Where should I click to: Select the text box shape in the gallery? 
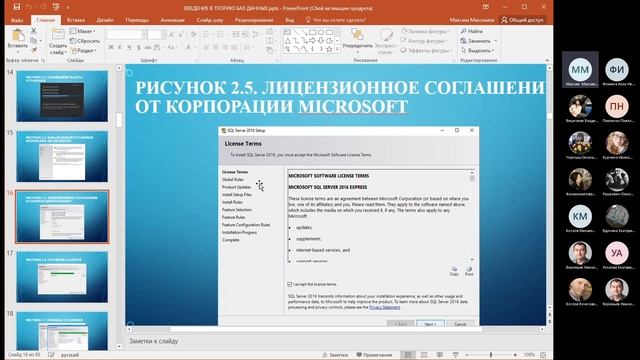click(288, 32)
